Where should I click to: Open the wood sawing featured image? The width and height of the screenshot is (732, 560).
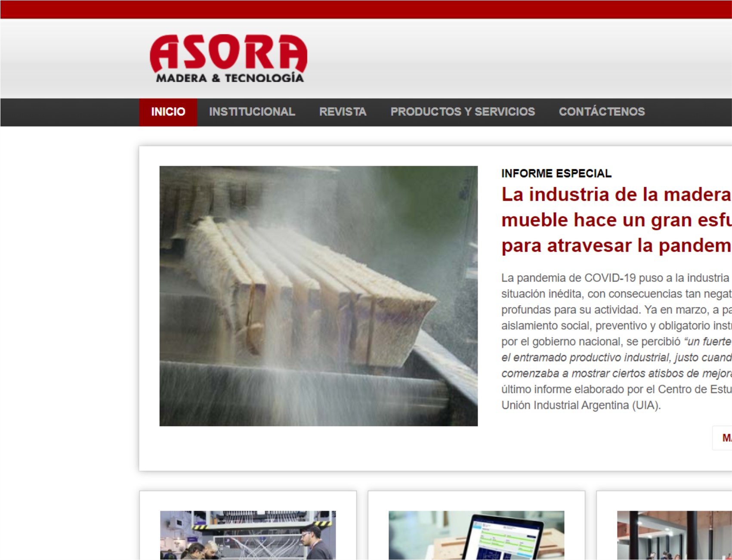tap(318, 296)
